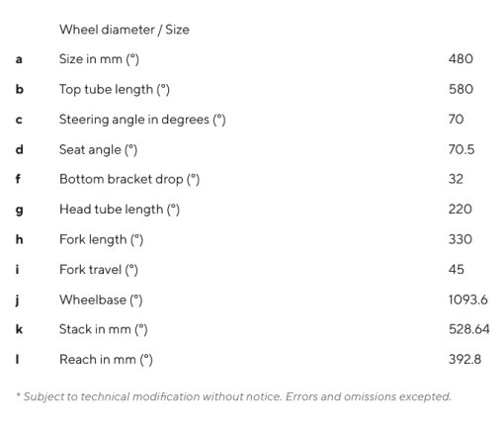504x427 pixels.
Task: Click the 1093.6 wheelbase value
Action: 468,299
